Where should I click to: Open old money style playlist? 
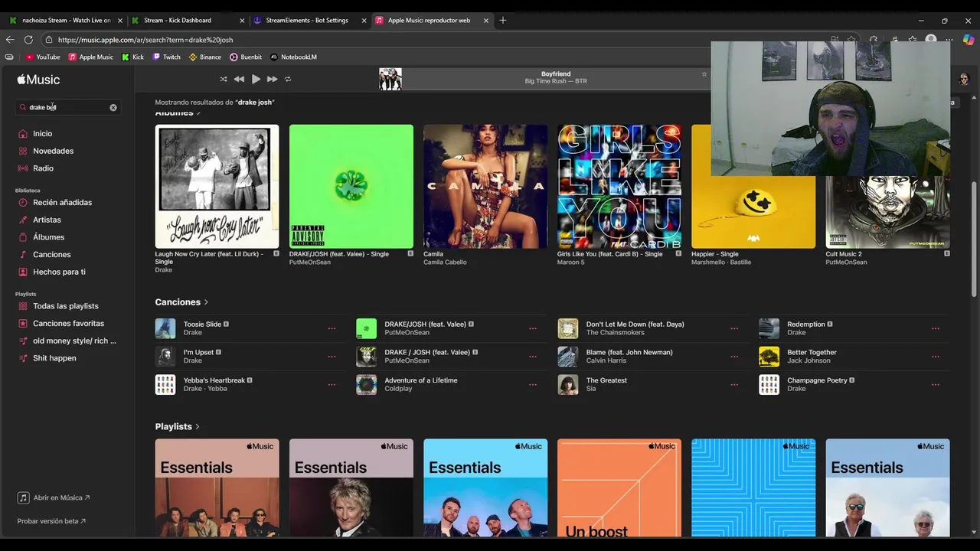tap(74, 341)
